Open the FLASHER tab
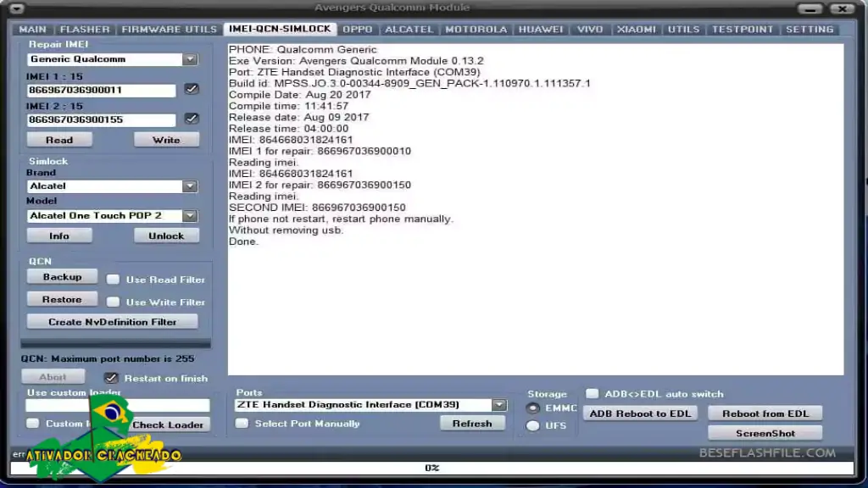 pyautogui.click(x=85, y=30)
